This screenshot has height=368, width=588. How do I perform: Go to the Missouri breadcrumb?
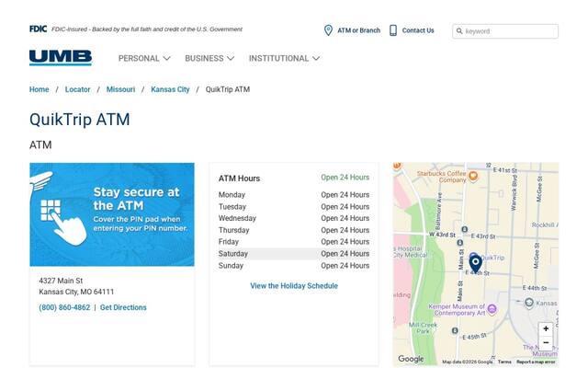(x=120, y=89)
